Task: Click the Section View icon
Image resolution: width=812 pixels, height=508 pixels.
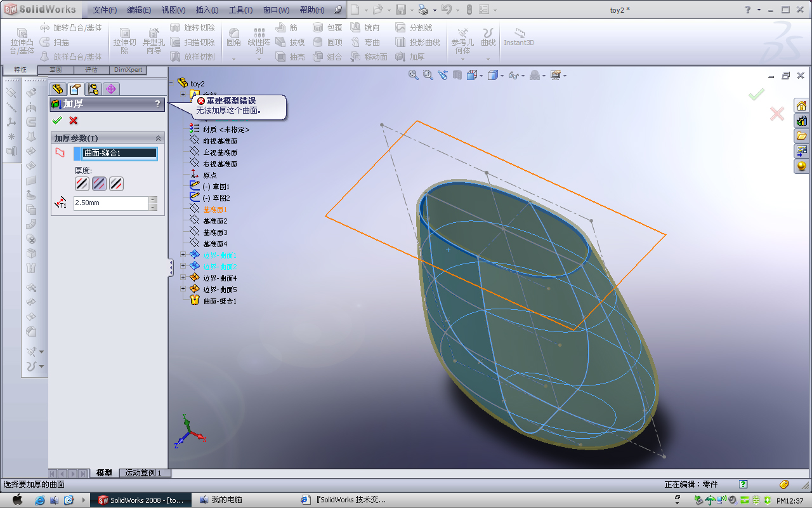Action: pyautogui.click(x=457, y=75)
